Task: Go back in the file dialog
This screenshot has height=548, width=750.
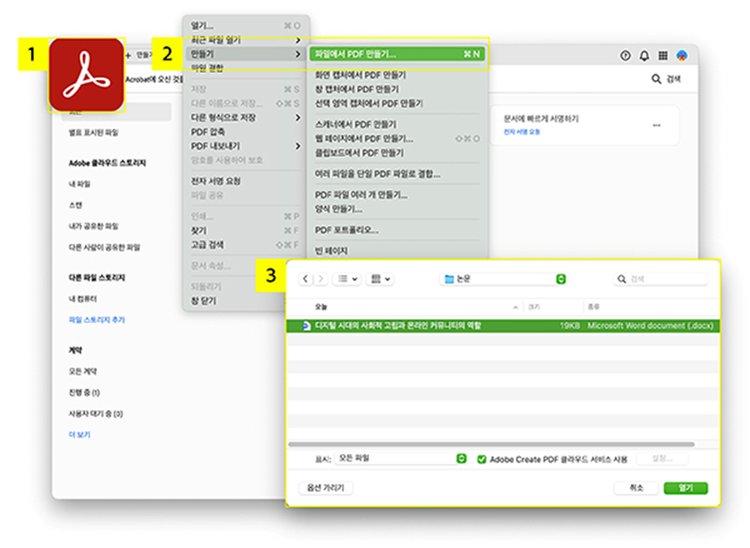Action: 306,279
